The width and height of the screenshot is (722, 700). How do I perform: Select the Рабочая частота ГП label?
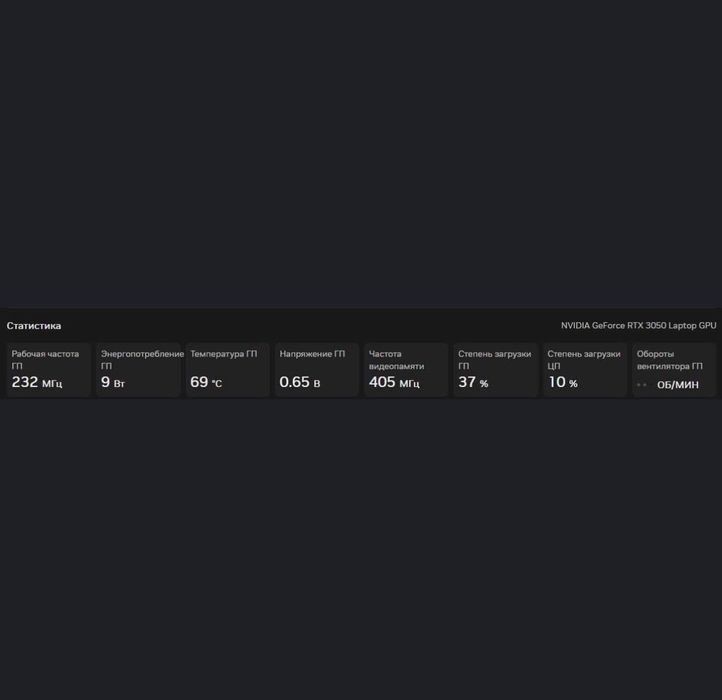click(x=45, y=359)
